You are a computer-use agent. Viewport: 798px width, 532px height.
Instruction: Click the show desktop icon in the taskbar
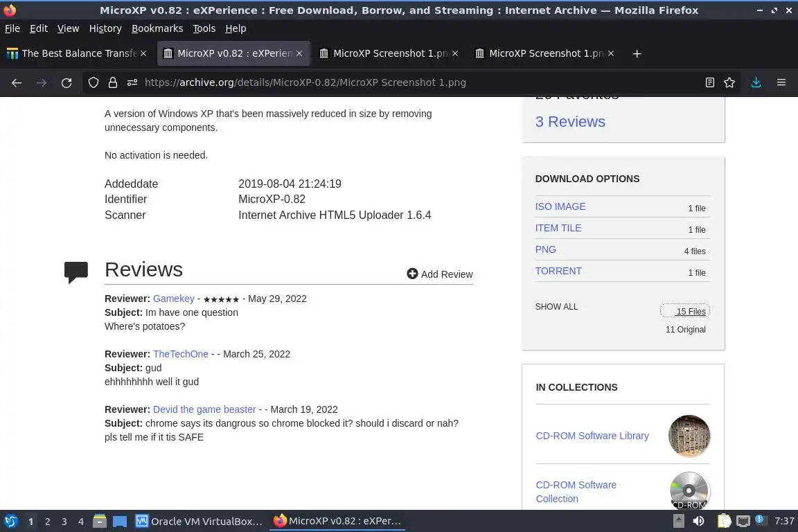tap(120, 522)
